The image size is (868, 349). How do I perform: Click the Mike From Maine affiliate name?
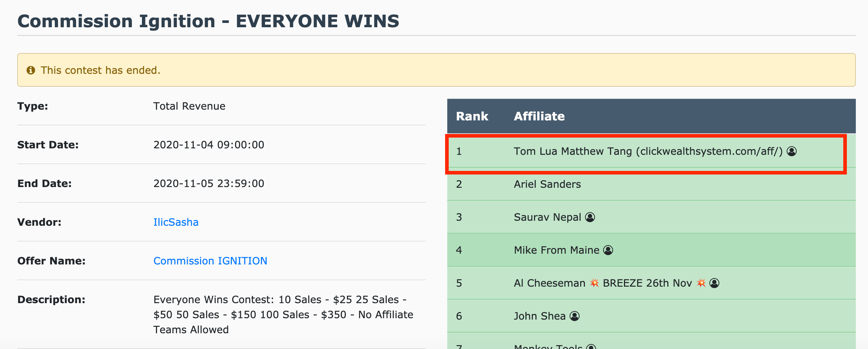(x=556, y=250)
